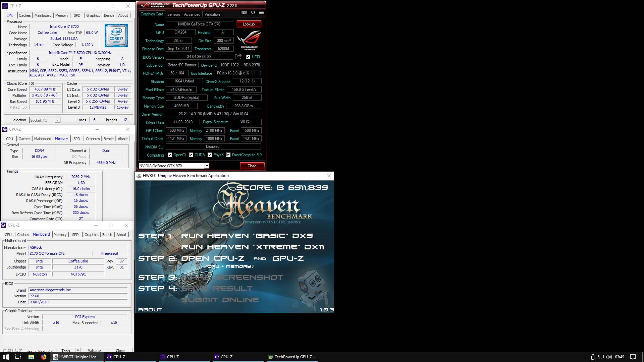Open the Socket #1 selection dropdown
Viewport: 644px width, 362px height.
[57, 120]
